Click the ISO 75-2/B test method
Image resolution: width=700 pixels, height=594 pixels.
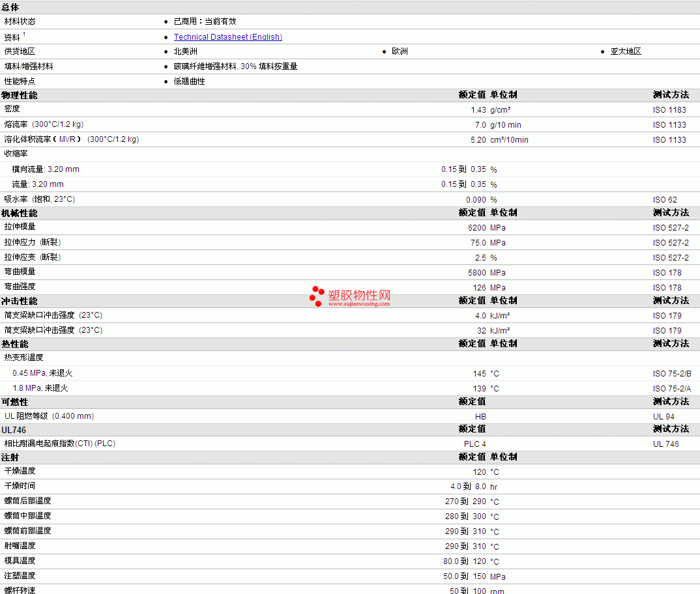(x=672, y=374)
